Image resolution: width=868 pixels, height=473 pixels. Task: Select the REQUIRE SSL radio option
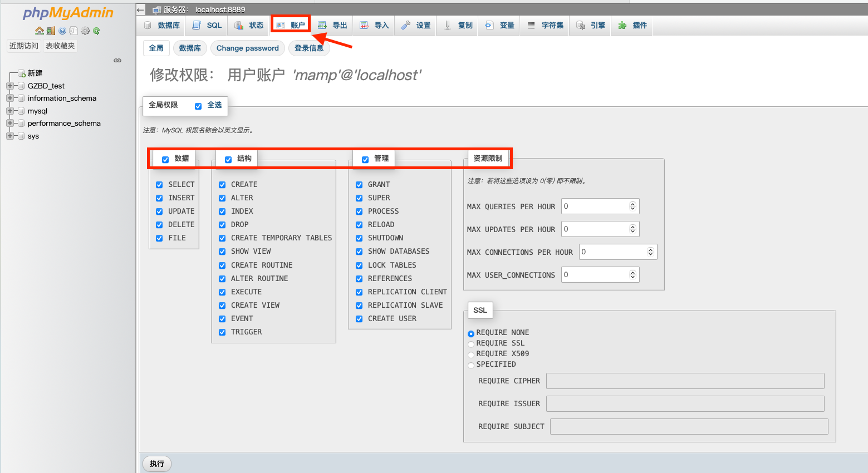(x=471, y=344)
